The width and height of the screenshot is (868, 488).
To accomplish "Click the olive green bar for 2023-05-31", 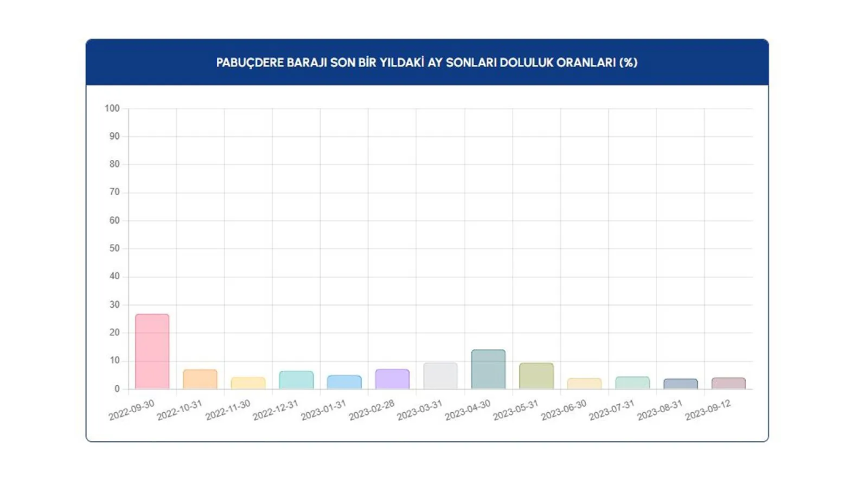I will [536, 376].
